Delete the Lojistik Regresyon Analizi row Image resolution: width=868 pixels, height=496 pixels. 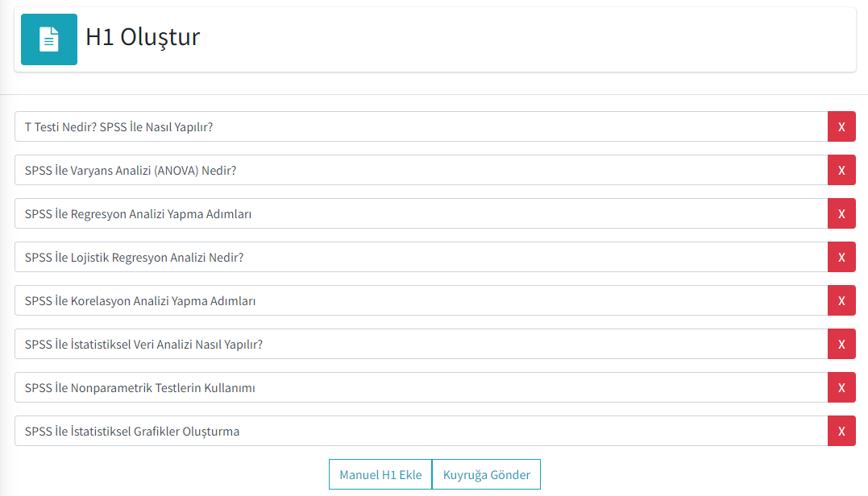tap(841, 257)
